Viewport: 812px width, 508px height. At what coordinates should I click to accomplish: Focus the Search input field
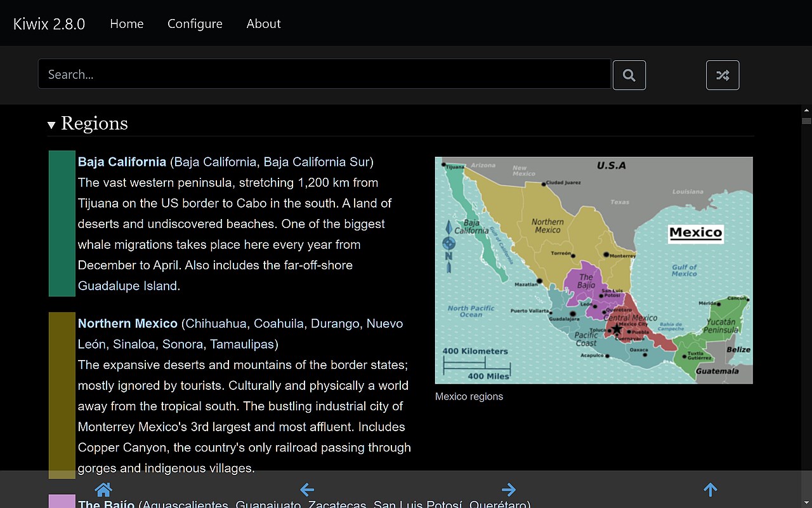coord(324,74)
